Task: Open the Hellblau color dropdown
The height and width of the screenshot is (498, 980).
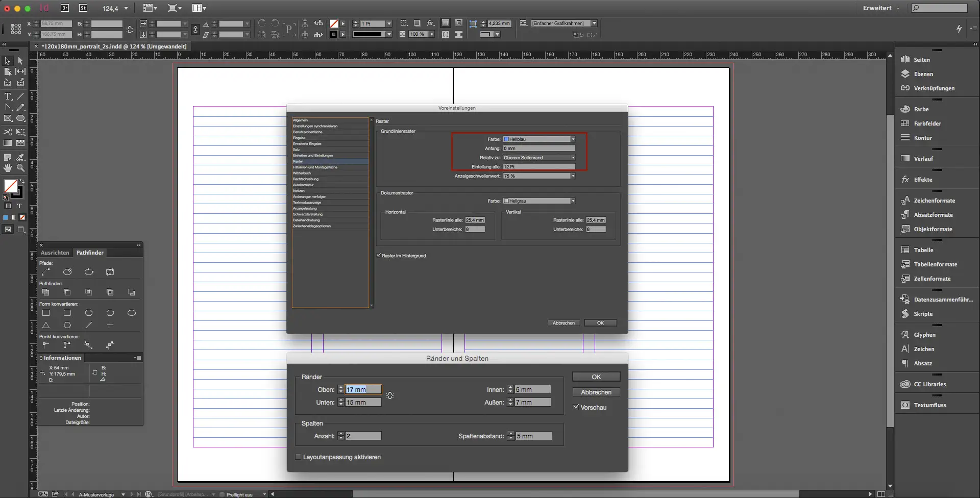Action: 539,139
